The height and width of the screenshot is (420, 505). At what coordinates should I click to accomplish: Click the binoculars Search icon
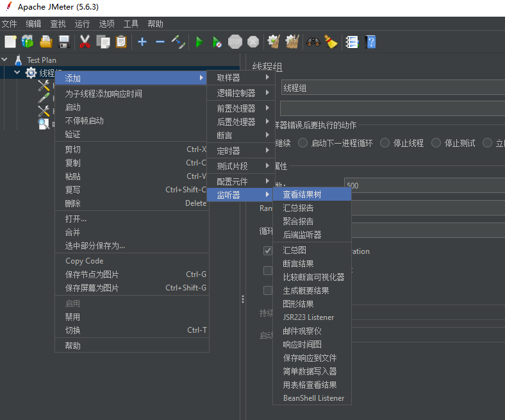click(313, 42)
